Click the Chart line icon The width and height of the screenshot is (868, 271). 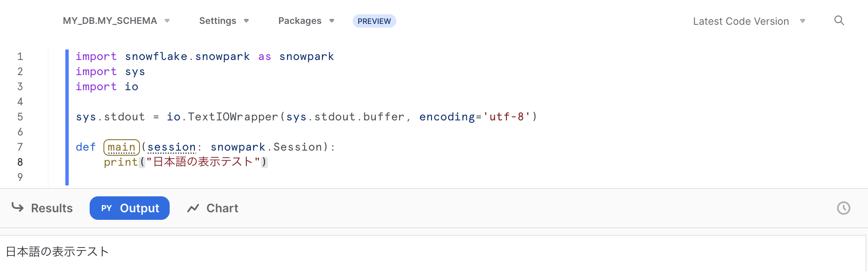point(193,208)
